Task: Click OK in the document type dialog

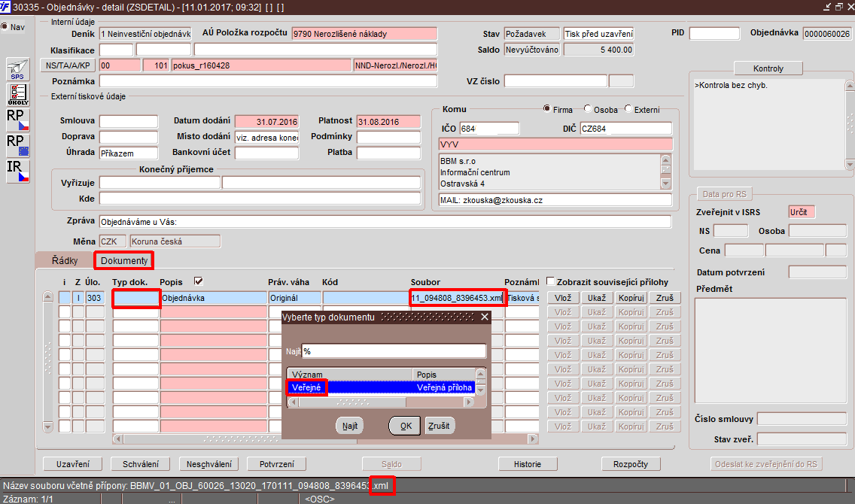Action: [x=406, y=426]
